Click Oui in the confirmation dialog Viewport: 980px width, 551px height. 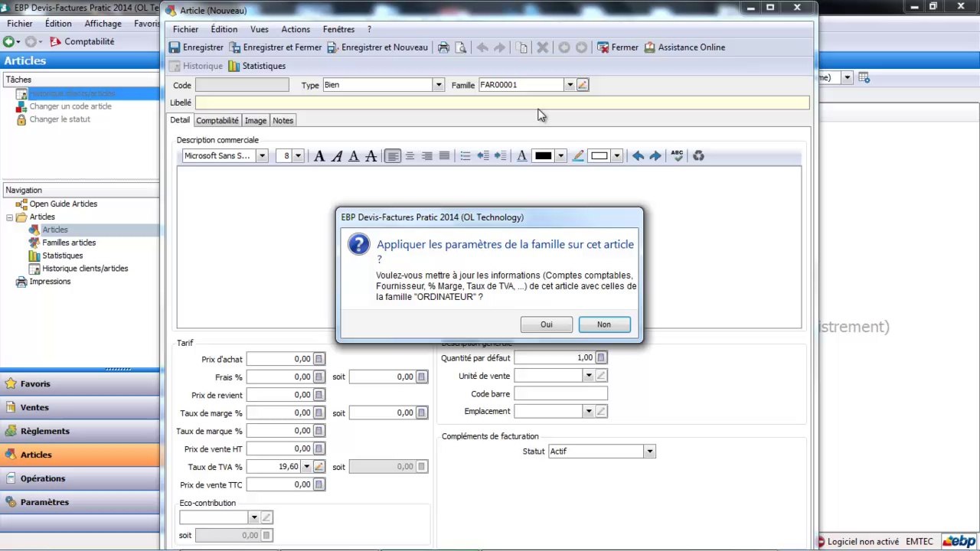click(547, 324)
